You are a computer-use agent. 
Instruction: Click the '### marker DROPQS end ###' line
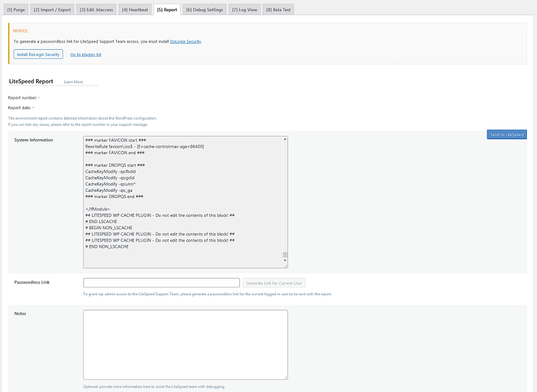point(114,196)
